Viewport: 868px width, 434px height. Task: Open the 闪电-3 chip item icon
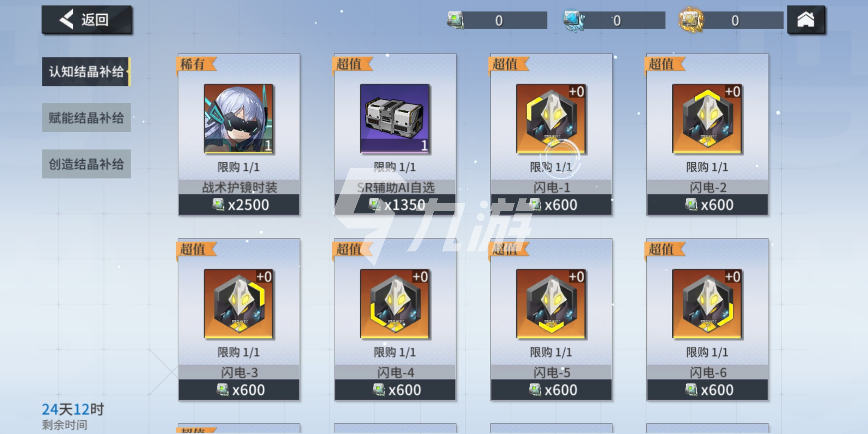[239, 304]
